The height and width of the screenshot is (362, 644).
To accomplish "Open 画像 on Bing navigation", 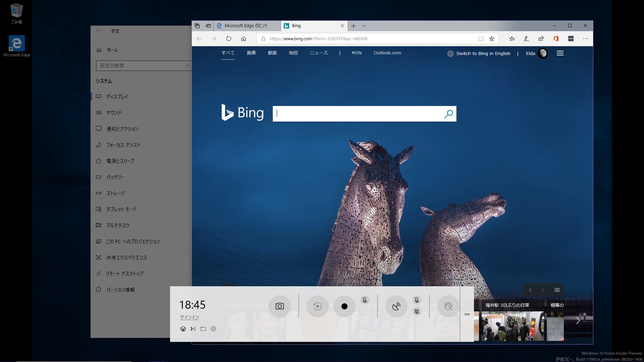I will [251, 53].
